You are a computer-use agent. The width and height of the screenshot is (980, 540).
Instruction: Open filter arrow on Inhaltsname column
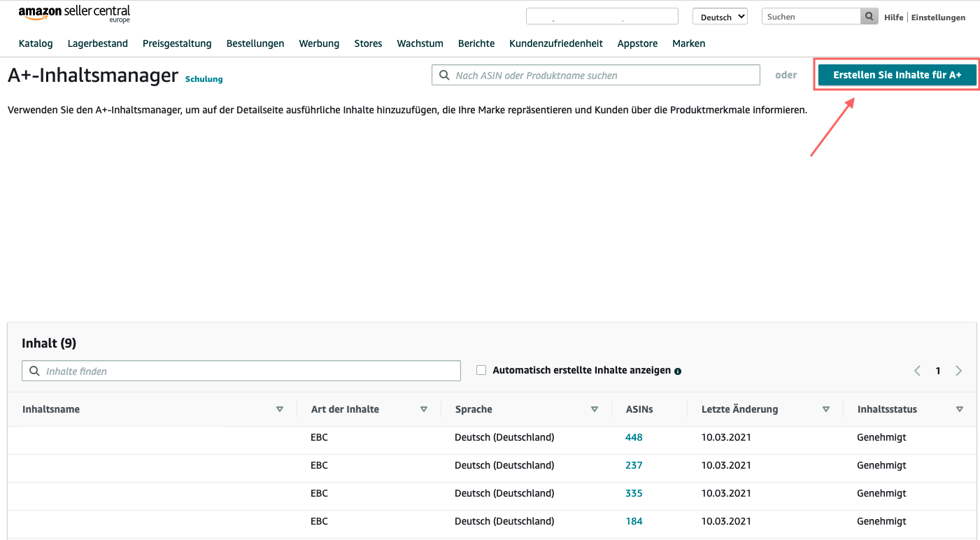click(280, 409)
